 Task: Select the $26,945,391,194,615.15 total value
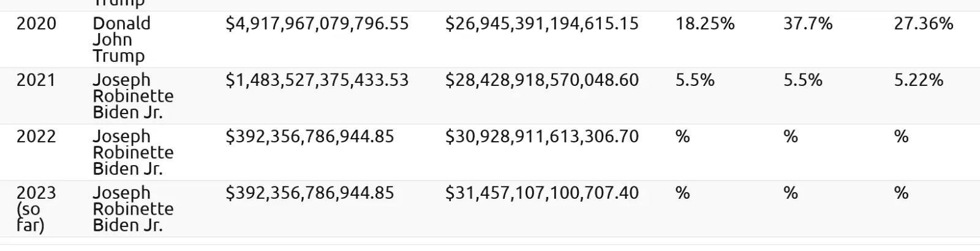(x=541, y=24)
